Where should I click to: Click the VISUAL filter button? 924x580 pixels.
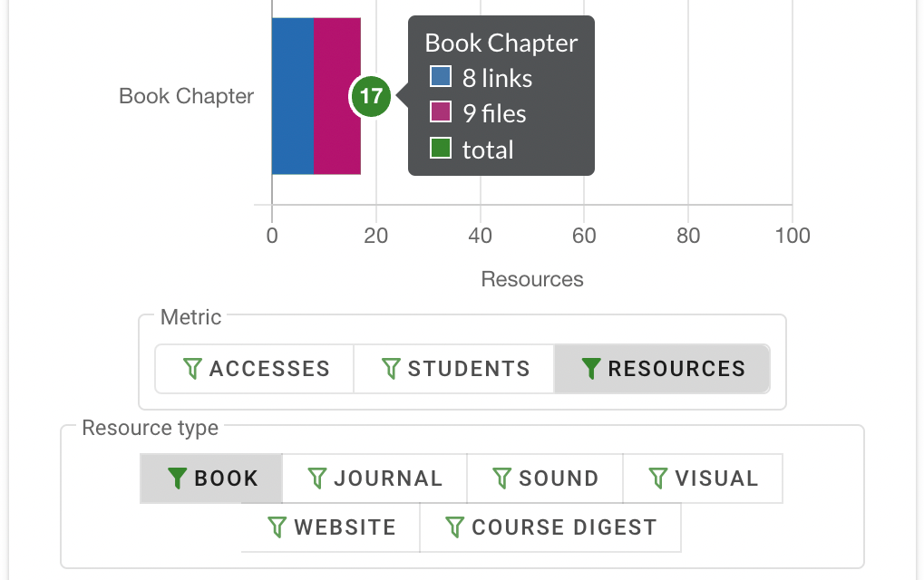pos(702,478)
